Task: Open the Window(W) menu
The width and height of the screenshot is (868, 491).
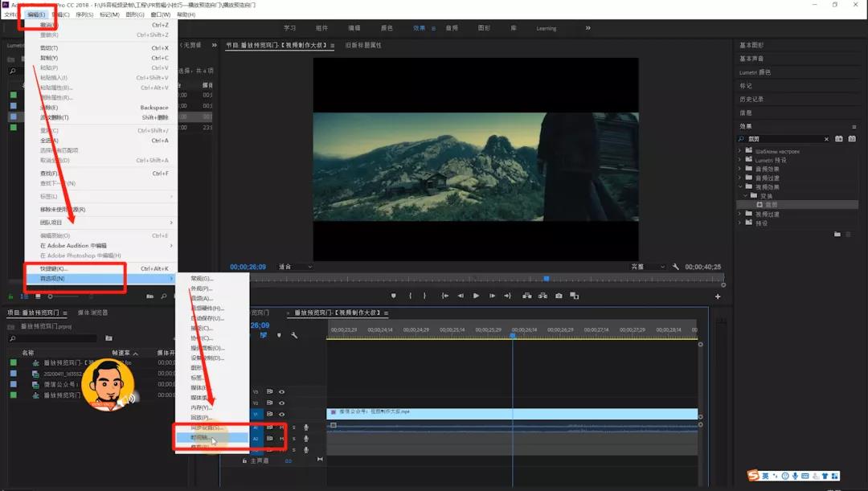Action: pos(161,14)
